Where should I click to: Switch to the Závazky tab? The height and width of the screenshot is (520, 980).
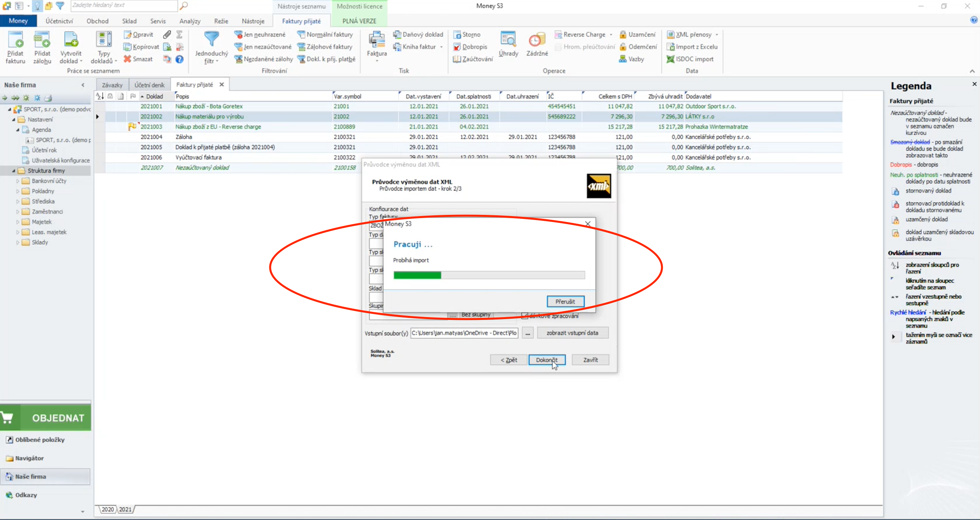(x=112, y=85)
